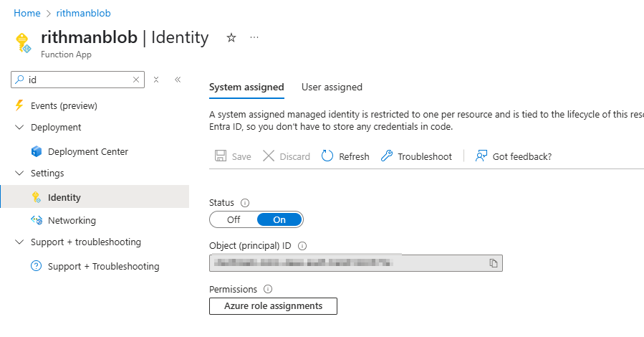Click the 'rithmanblob | Identity' page title

(125, 37)
